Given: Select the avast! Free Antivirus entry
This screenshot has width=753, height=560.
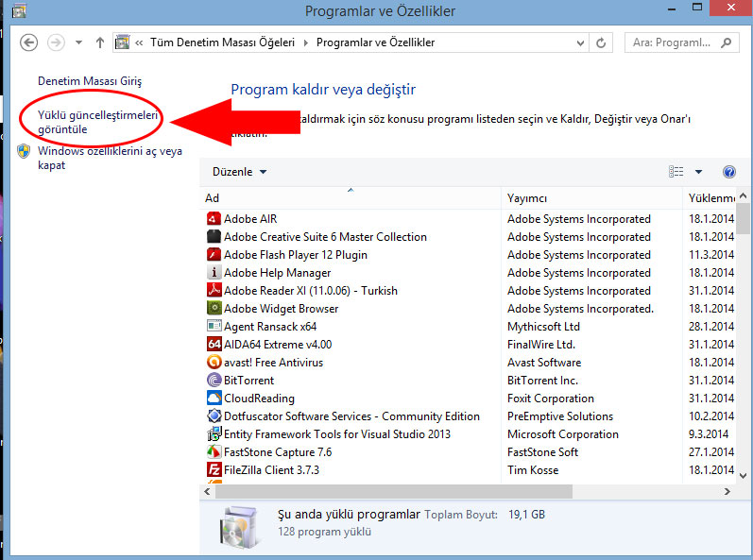Looking at the screenshot, I should coord(273,363).
